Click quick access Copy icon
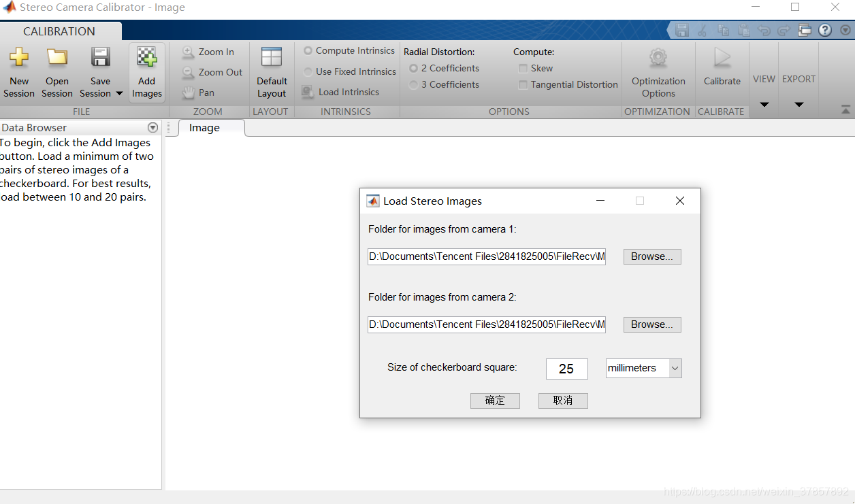Image resolution: width=855 pixels, height=504 pixels. coord(723,30)
